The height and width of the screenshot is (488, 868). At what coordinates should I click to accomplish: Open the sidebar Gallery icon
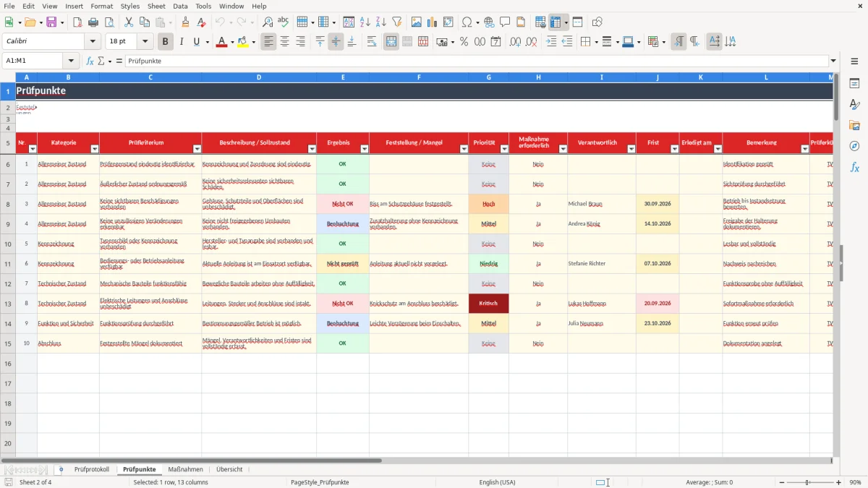[854, 125]
